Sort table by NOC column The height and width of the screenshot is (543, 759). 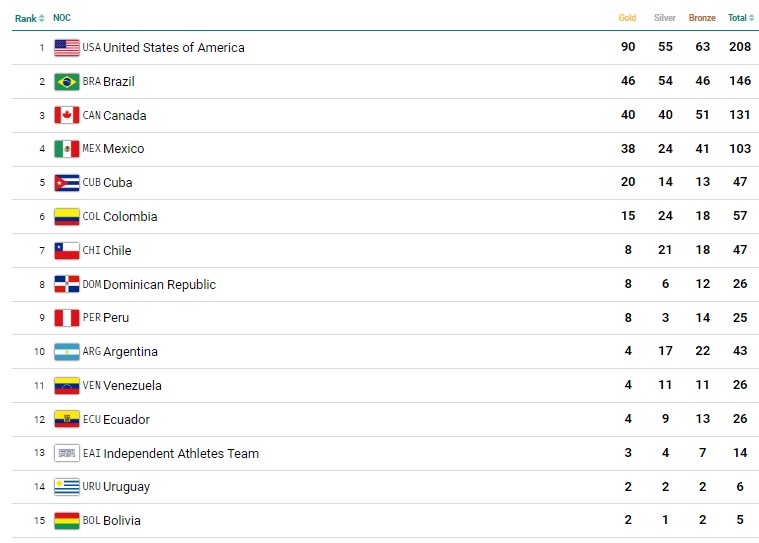(62, 18)
